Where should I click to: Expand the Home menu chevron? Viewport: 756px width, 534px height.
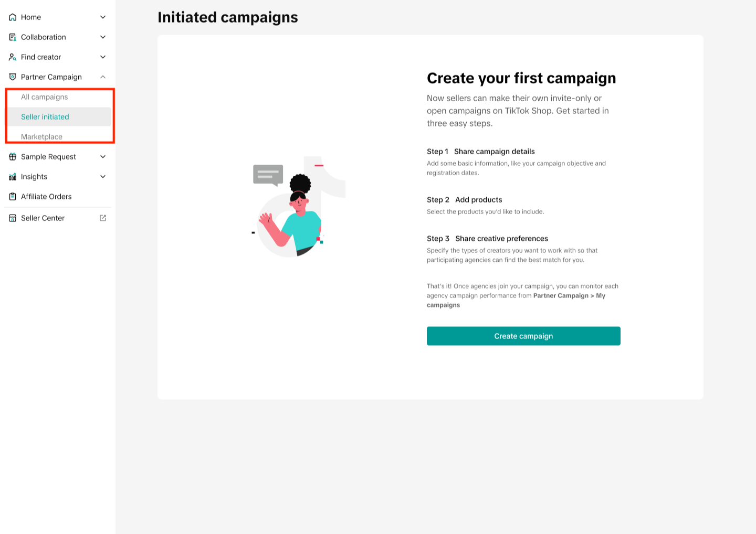tap(103, 17)
